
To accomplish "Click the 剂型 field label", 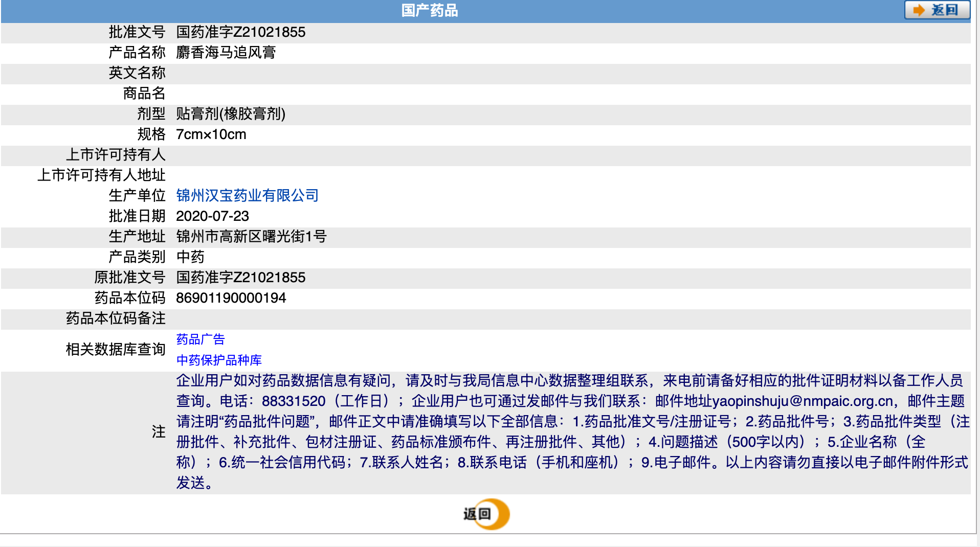I will [151, 114].
